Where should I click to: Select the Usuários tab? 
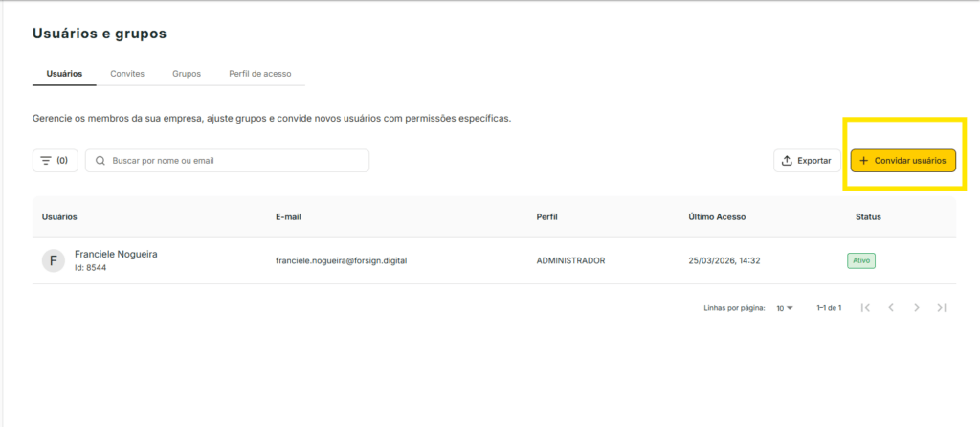[64, 74]
